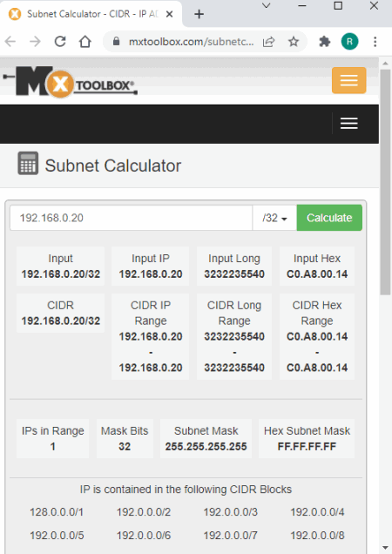Click the scrollbar up arrow
Screen dimensions: 392x554
point(385,64)
